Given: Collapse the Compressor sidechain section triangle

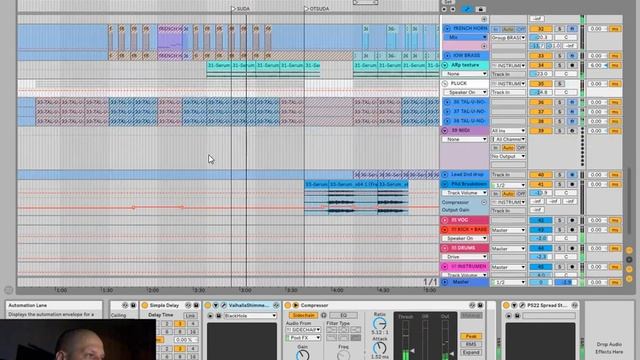Looking at the screenshot, I should 295,305.
